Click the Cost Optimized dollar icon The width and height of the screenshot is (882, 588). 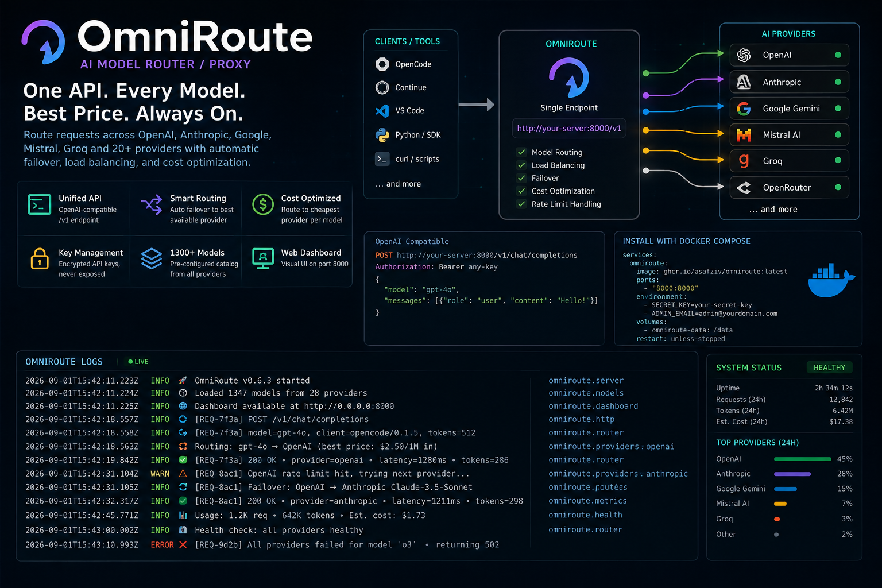tap(263, 204)
